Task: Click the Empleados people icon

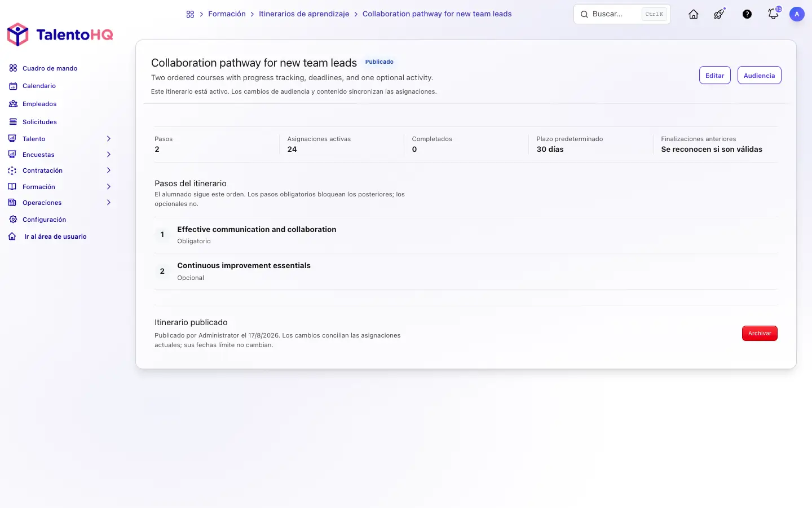Action: (13, 104)
